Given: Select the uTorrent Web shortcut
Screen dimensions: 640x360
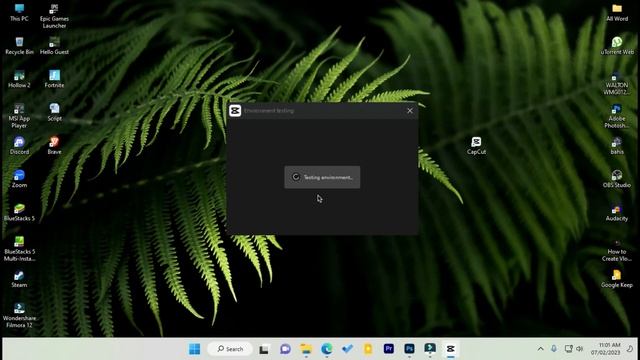Looking at the screenshot, I should tap(617, 46).
